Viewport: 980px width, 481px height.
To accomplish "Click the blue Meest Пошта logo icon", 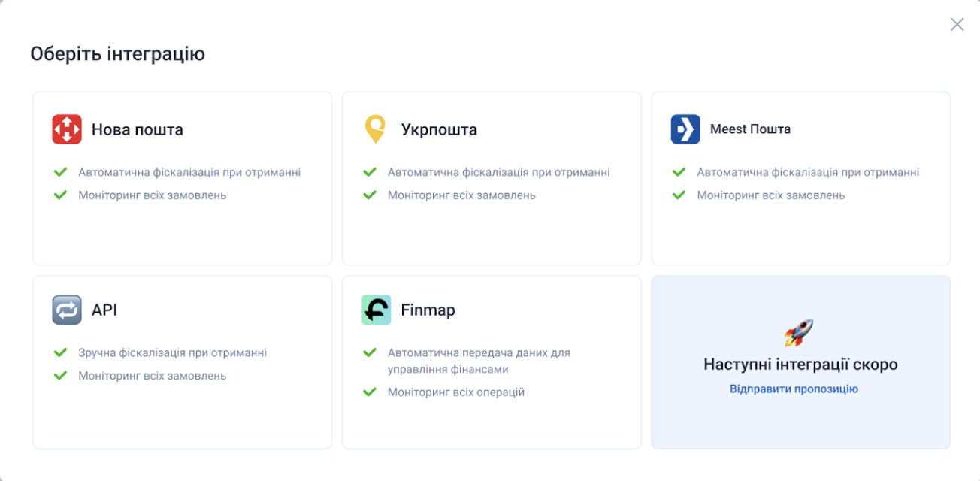I will [685, 129].
